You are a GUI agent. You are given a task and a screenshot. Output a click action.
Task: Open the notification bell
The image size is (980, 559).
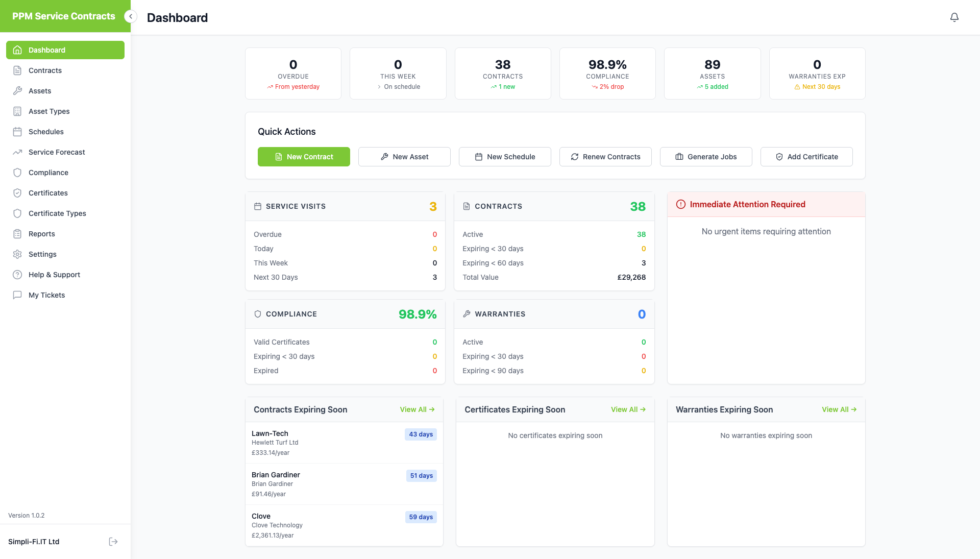pyautogui.click(x=954, y=17)
